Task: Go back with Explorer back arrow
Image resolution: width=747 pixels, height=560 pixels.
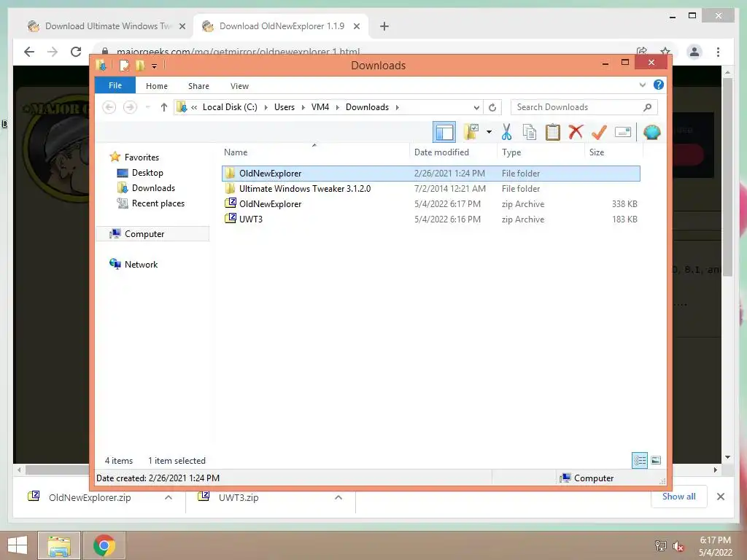Action: pos(109,107)
